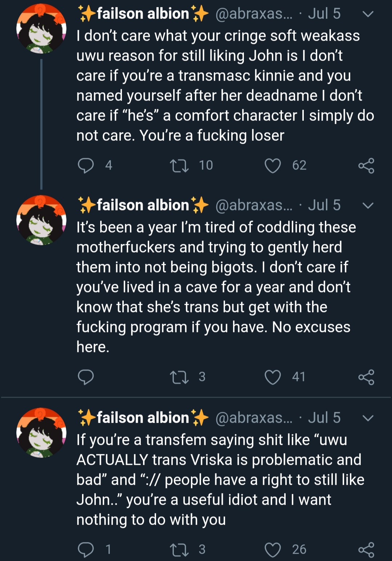Image resolution: width=392 pixels, height=561 pixels.
Task: Retweet the first tweet with 10 retweets
Action: click(x=179, y=166)
